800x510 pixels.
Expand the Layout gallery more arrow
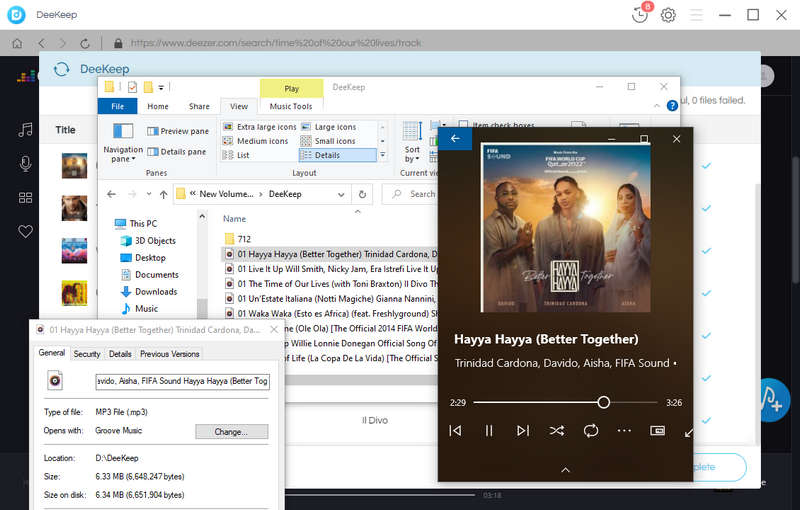[x=383, y=155]
